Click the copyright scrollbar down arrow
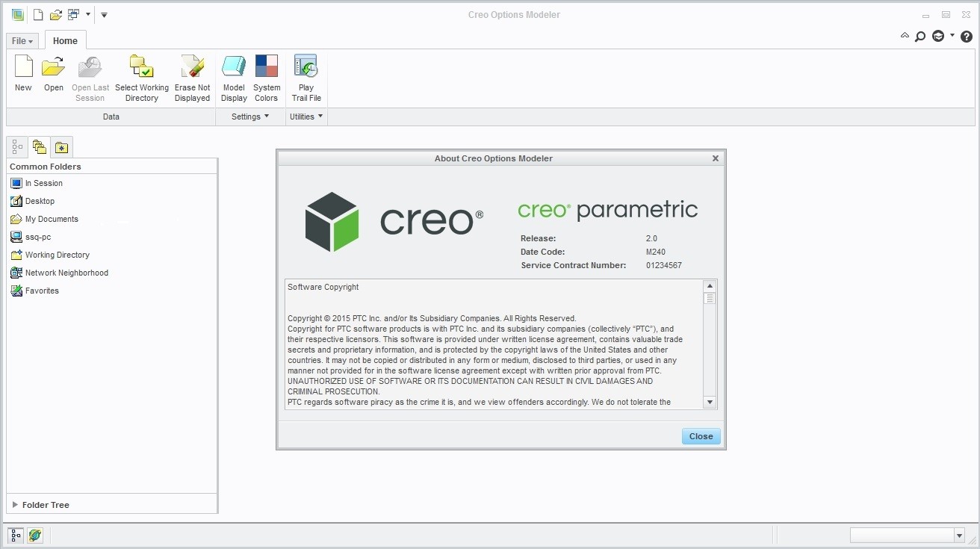980x549 pixels. 710,402
